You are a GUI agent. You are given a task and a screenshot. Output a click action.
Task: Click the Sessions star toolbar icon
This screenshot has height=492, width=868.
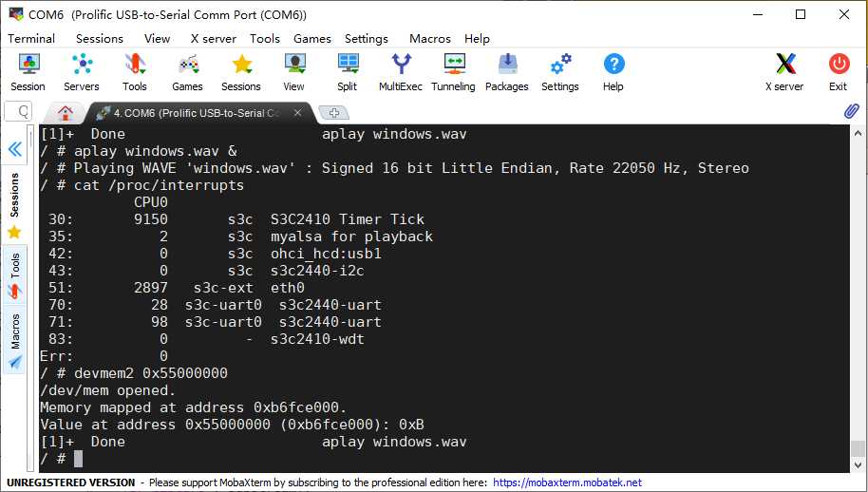click(241, 71)
